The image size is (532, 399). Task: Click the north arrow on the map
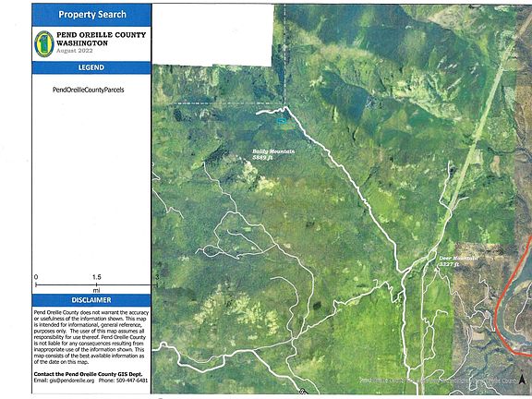523,380
